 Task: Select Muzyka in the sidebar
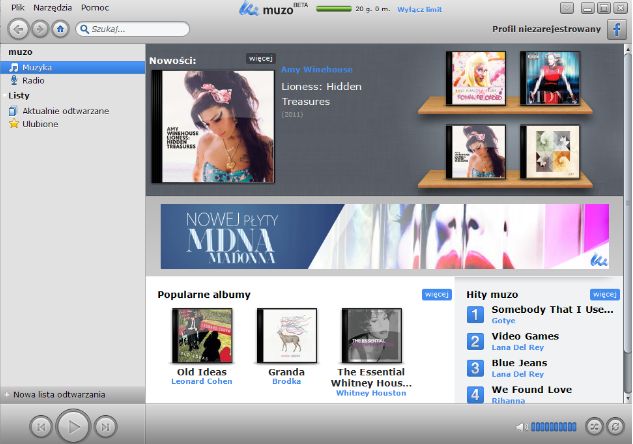point(73,67)
